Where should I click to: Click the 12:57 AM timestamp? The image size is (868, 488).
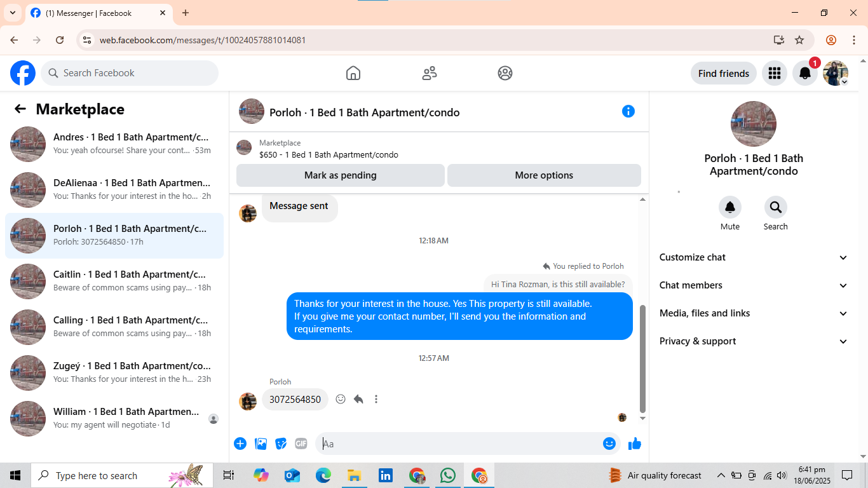(x=434, y=358)
